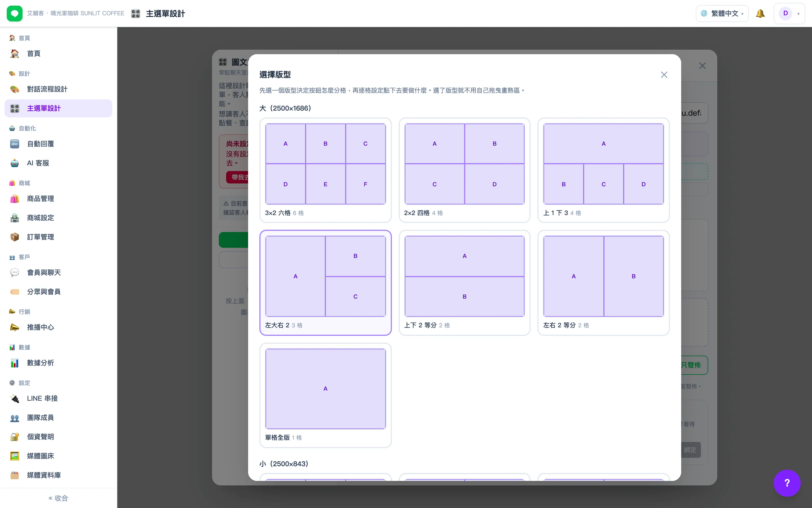
Task: Close the background 圖文選單 panel
Action: pyautogui.click(x=702, y=66)
